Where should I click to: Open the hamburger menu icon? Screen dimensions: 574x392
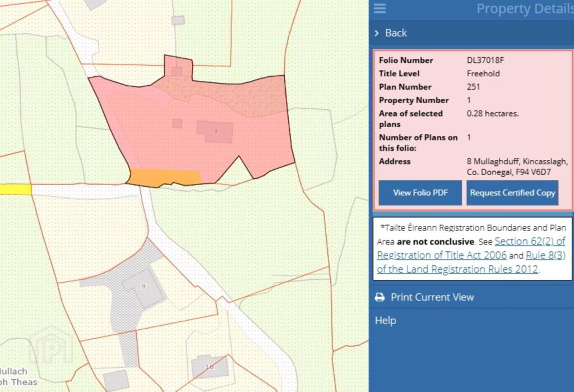[x=379, y=8]
